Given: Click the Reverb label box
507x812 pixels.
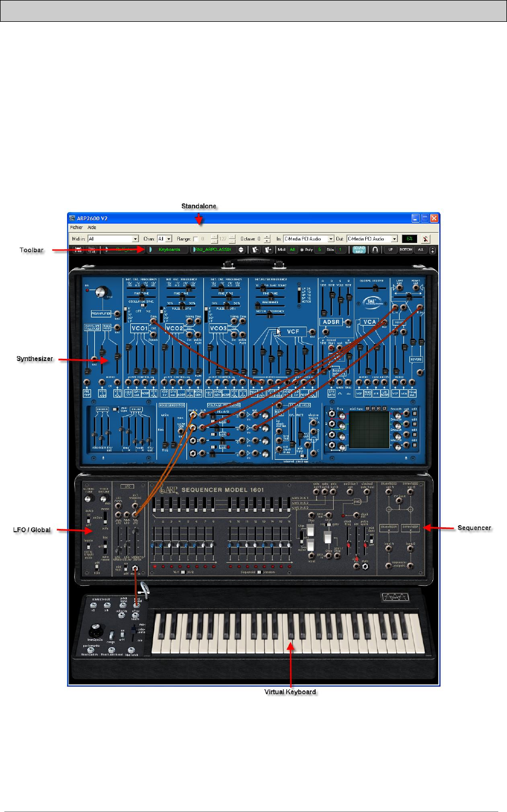Looking at the screenshot, I should tap(416, 359).
